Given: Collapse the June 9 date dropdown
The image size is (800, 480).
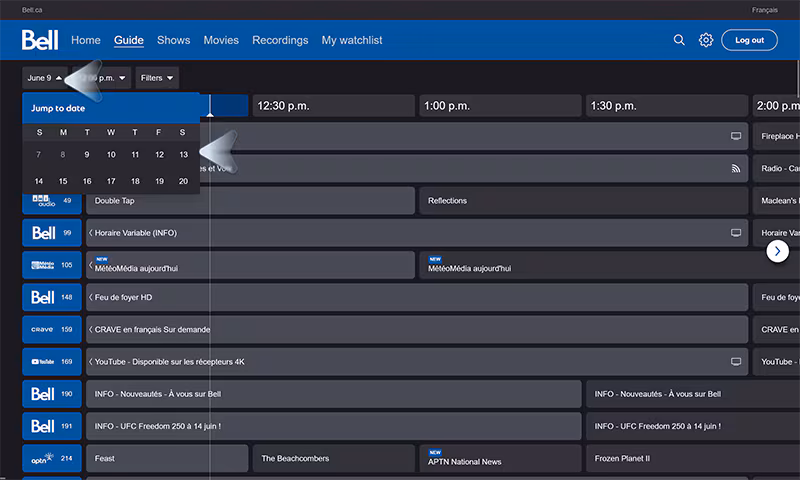Looking at the screenshot, I should point(45,78).
